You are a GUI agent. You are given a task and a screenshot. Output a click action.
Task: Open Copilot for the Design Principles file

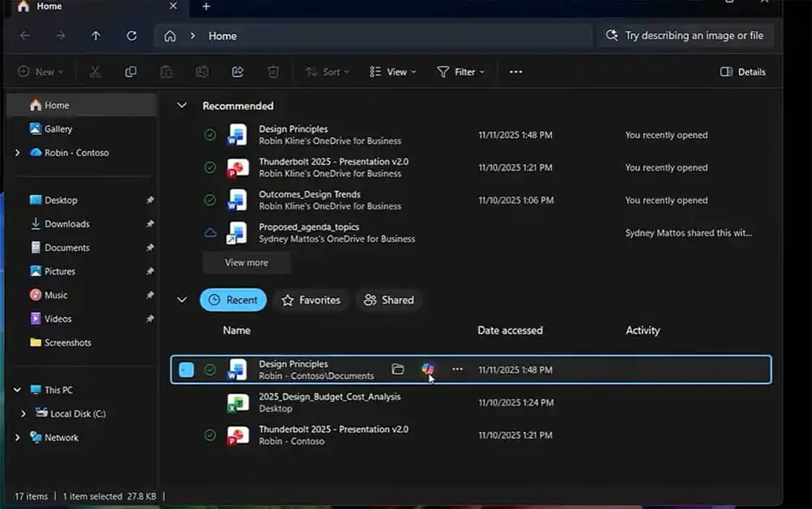429,369
